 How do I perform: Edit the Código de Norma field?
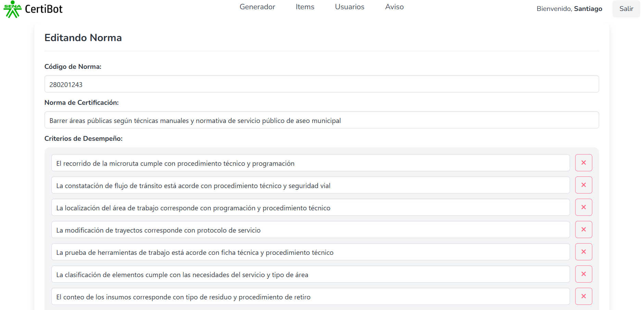click(321, 84)
